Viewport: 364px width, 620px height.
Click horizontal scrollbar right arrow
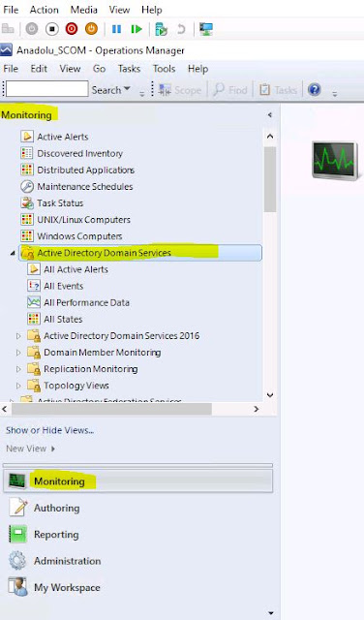pos(257,409)
